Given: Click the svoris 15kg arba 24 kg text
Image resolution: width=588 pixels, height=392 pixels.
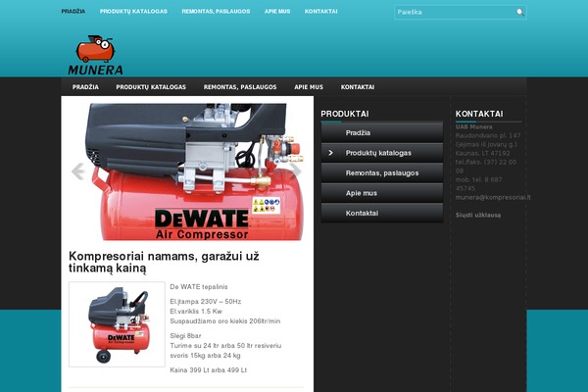Looking at the screenshot, I should tap(205, 356).
